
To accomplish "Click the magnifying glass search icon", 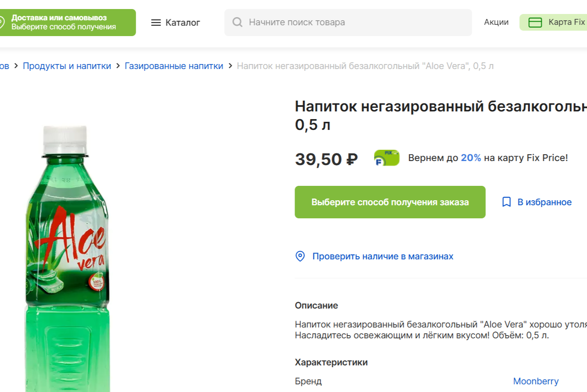I will pyautogui.click(x=237, y=22).
